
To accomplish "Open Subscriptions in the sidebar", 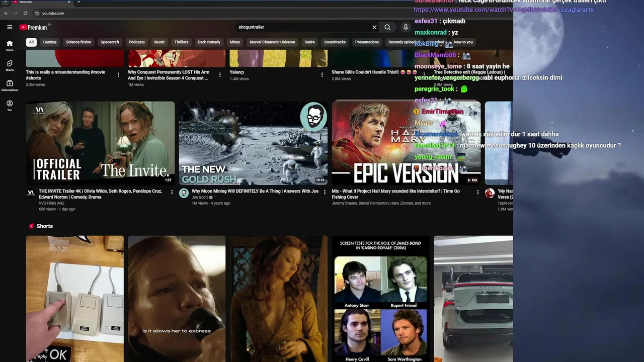I will (x=10, y=85).
